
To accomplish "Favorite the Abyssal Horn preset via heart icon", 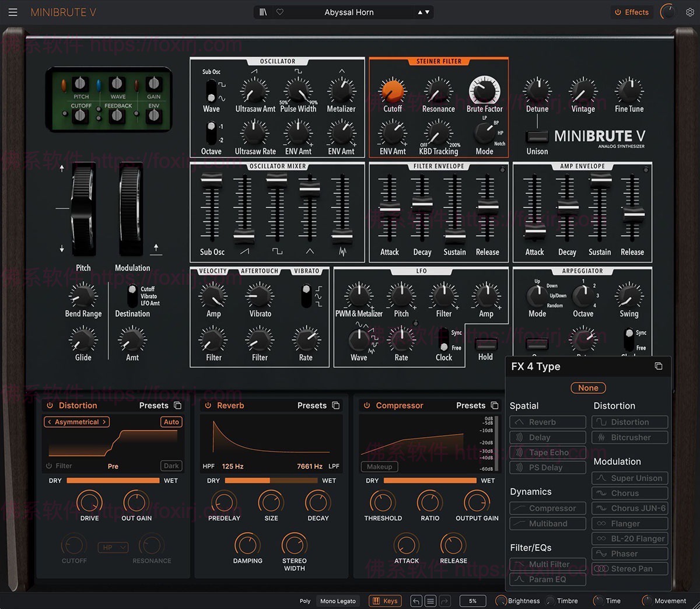I will (279, 12).
